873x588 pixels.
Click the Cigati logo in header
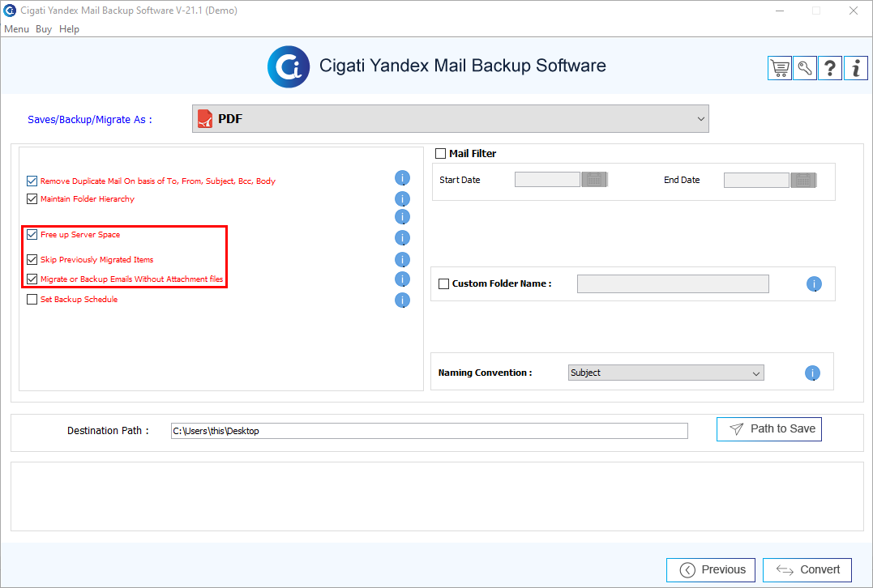(289, 66)
